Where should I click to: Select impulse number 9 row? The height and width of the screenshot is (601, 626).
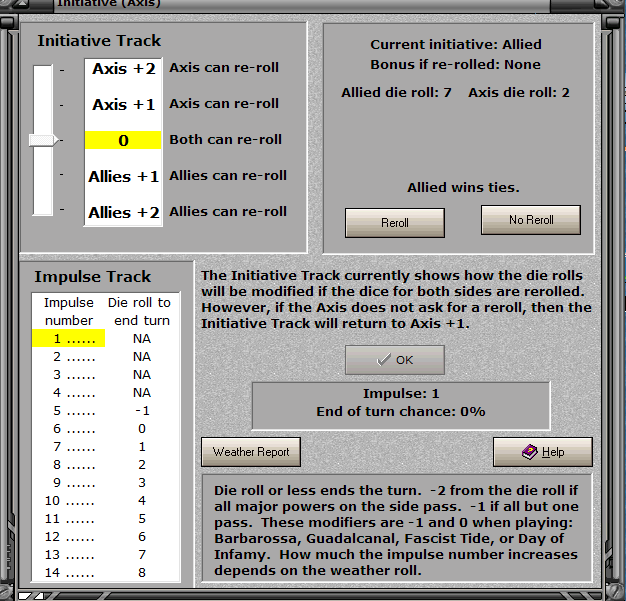106,482
